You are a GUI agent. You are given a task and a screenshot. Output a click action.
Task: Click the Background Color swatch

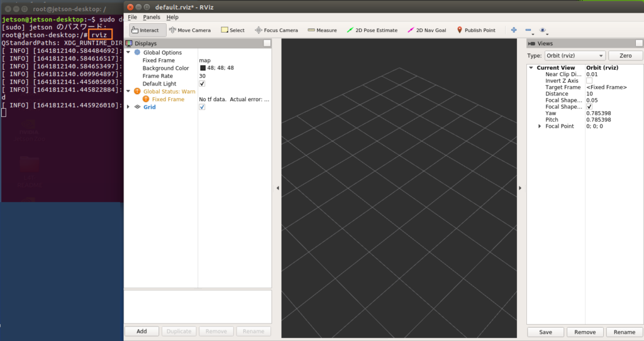tap(203, 68)
